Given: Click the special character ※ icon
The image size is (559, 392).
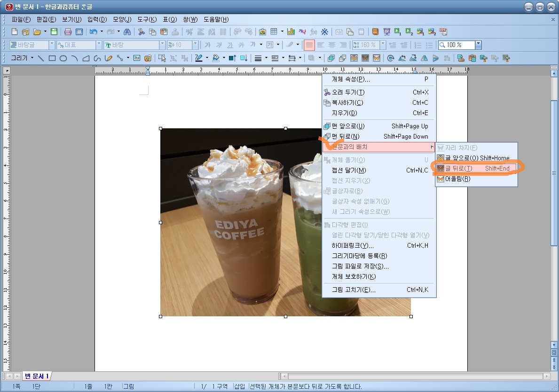Looking at the screenshot, I should [324, 31].
